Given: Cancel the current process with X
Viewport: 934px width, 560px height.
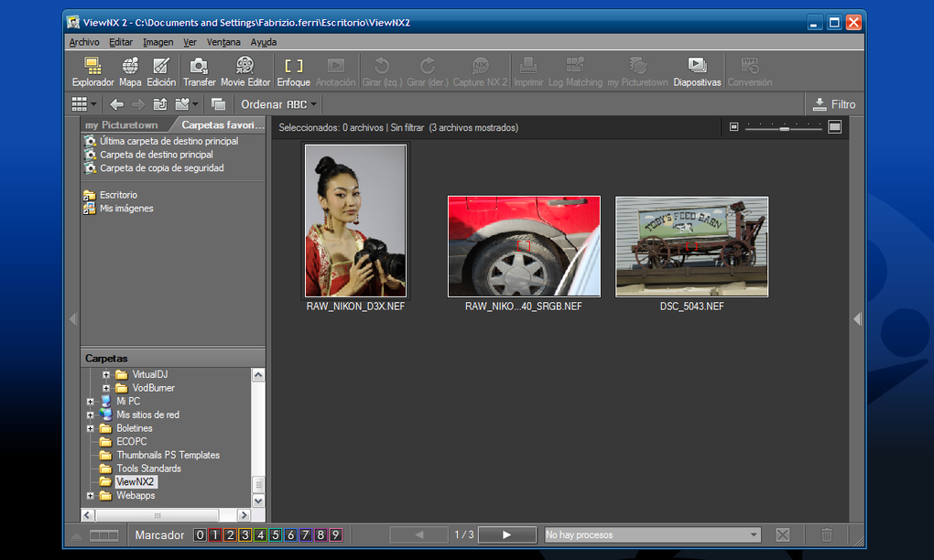Looking at the screenshot, I should 783,535.
